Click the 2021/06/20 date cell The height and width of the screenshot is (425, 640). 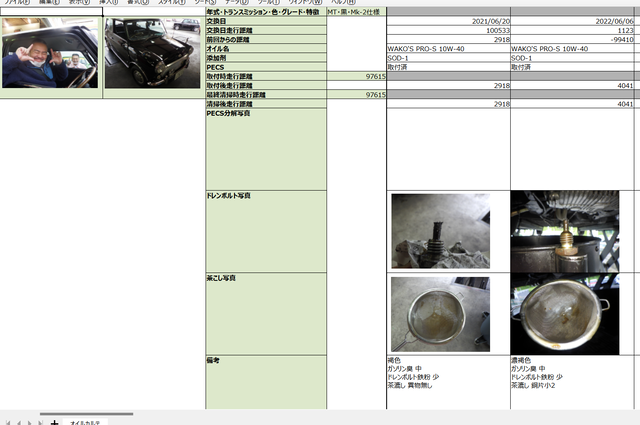pos(449,21)
